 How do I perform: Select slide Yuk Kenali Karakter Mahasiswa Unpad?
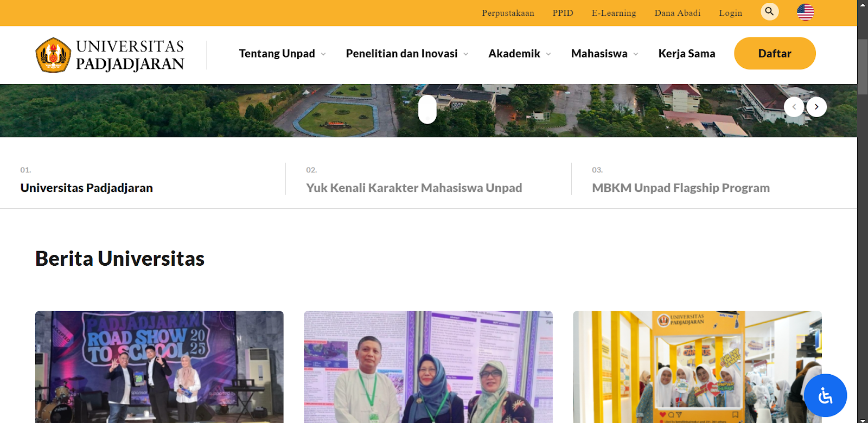coord(414,188)
